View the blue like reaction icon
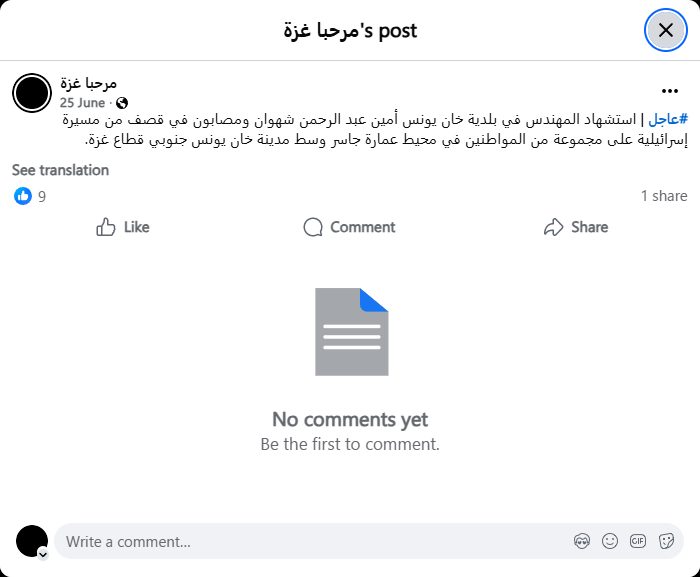This screenshot has height=577, width=700. click(23, 196)
